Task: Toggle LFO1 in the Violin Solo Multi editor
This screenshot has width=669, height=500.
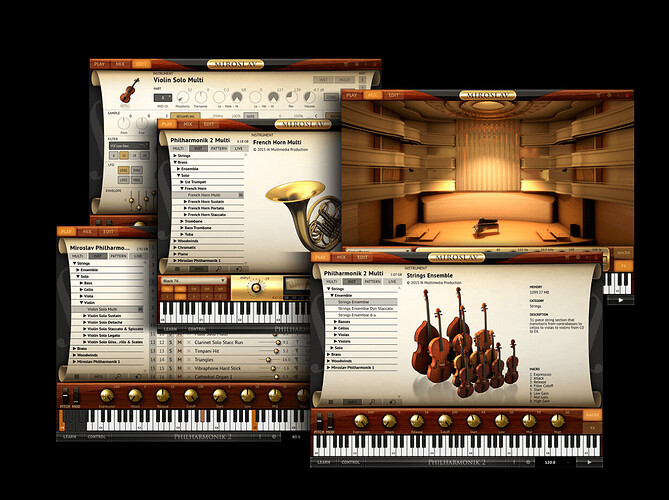Action: pyautogui.click(x=124, y=170)
